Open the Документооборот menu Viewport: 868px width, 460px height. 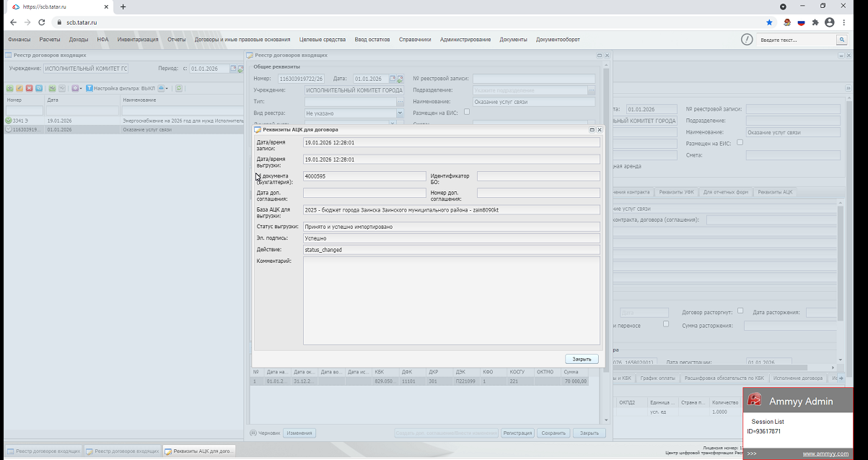pyautogui.click(x=558, y=40)
